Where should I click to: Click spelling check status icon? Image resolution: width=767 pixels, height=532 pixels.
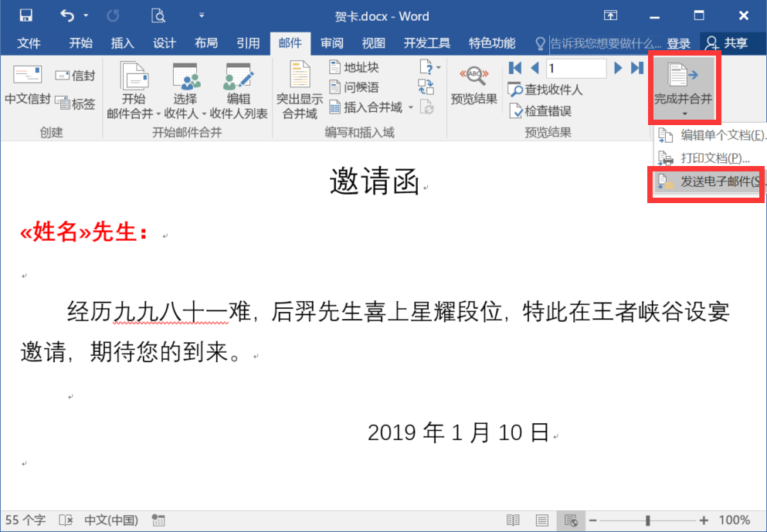[66, 520]
